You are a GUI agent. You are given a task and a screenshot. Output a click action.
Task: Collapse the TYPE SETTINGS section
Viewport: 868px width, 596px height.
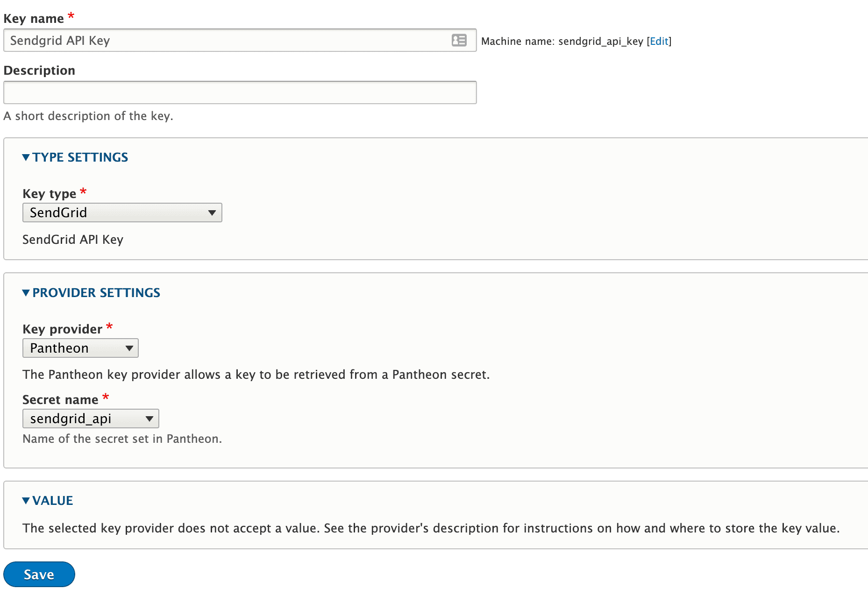[79, 157]
